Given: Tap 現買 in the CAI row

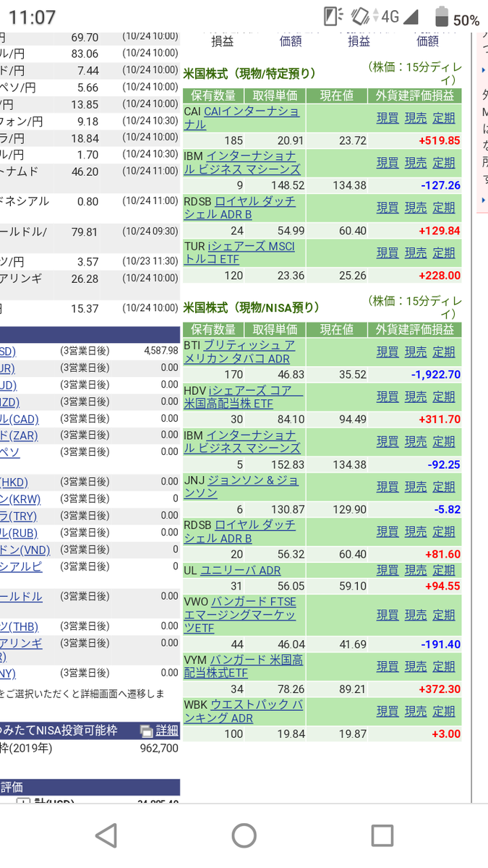Looking at the screenshot, I should tap(388, 118).
